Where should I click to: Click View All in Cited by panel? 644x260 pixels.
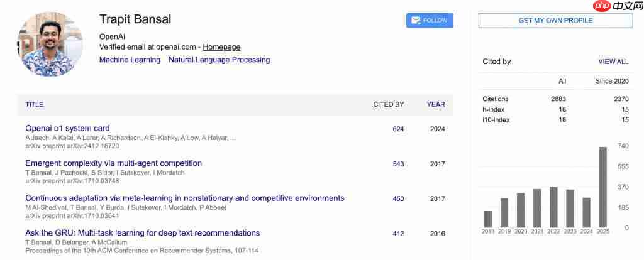613,62
